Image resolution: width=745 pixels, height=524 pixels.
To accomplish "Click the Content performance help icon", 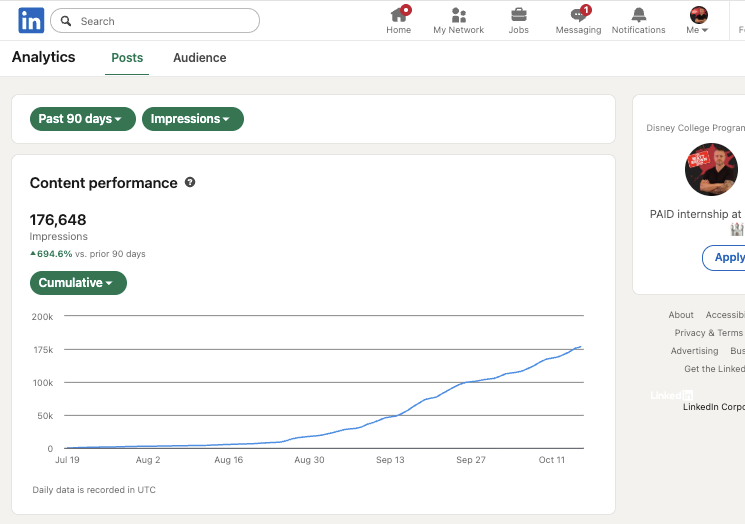I will click(190, 183).
